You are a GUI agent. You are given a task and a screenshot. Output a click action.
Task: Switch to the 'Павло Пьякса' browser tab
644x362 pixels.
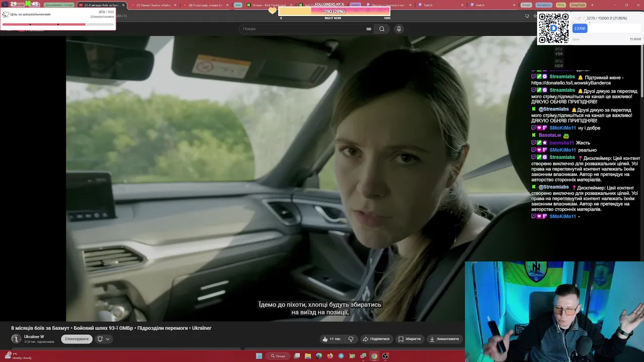pos(153,5)
